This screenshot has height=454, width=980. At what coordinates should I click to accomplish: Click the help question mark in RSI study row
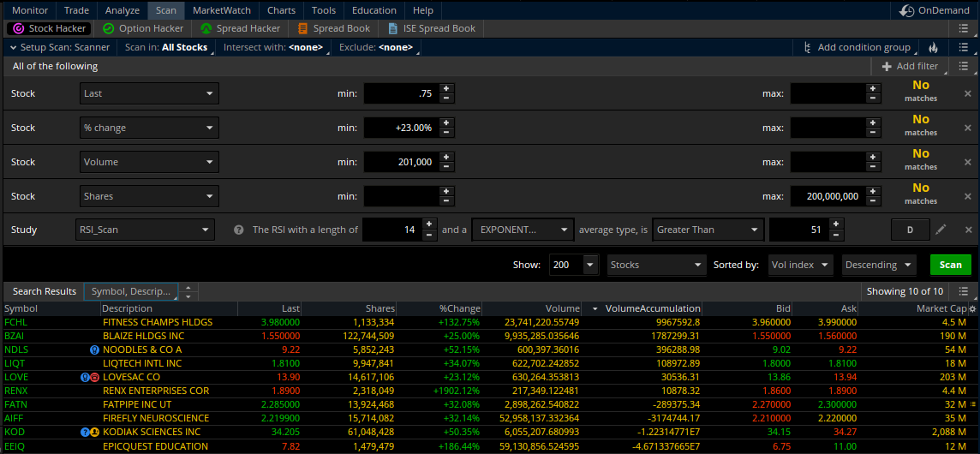(239, 230)
